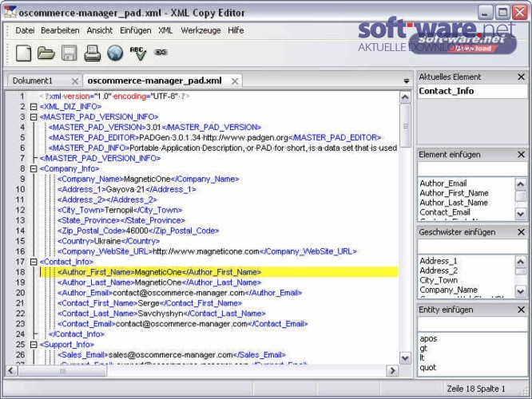The width and height of the screenshot is (532, 399).
Task: Click down arrow in Element einfügen list
Action: (521, 214)
